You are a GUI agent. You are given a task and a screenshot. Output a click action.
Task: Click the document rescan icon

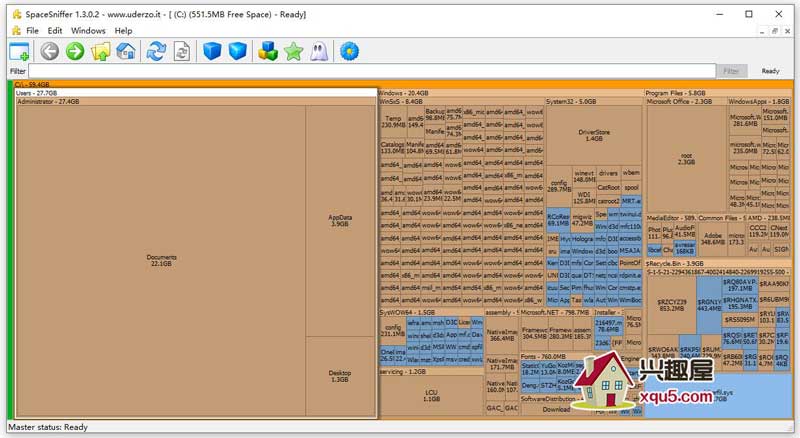click(x=182, y=51)
